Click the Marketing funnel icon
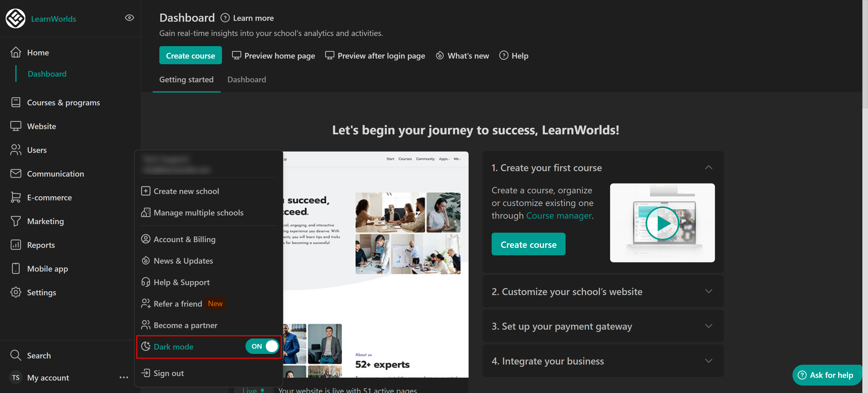Screen dimensions: 868x393 (x=16, y=221)
